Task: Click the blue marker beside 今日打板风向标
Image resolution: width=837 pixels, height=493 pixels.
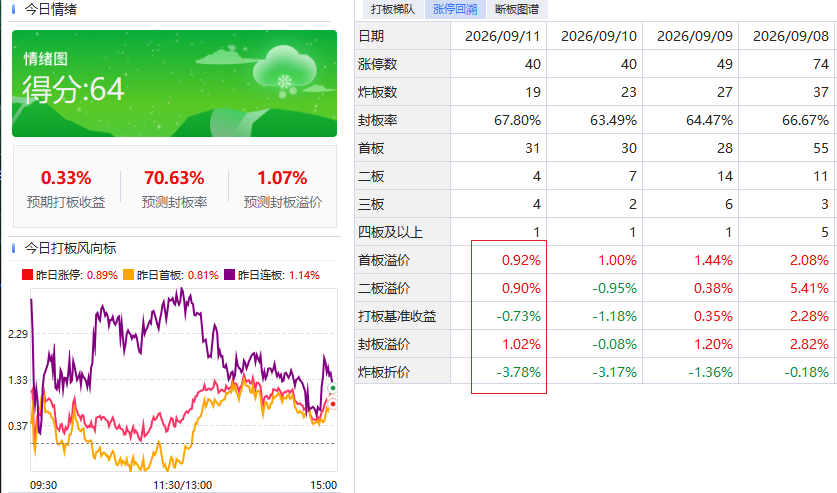Action: 14,248
